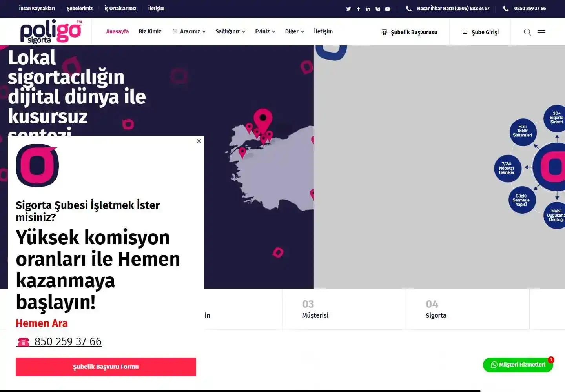This screenshot has width=565, height=392.
Task: Expand the Eviniz dropdown menu
Action: (x=265, y=31)
